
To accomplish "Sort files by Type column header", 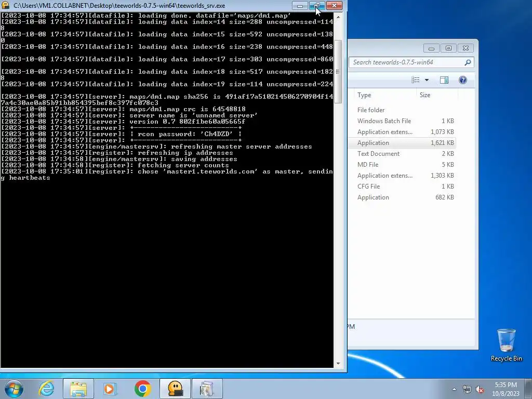I will click(x=385, y=95).
